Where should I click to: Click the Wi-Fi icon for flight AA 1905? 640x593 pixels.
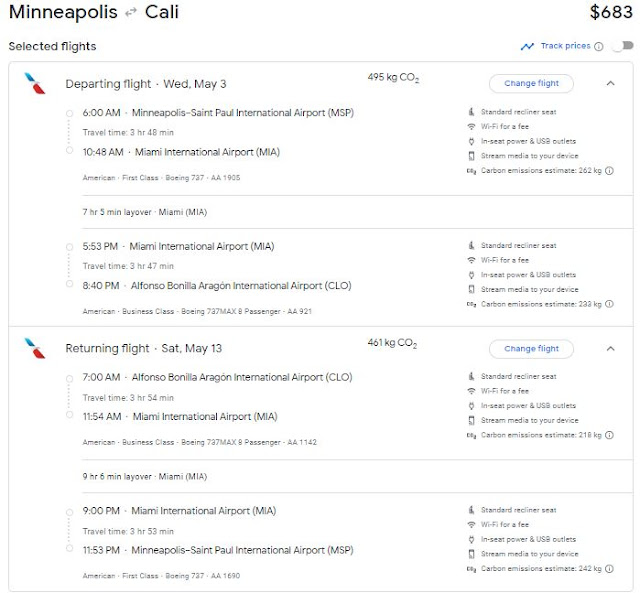(x=471, y=127)
